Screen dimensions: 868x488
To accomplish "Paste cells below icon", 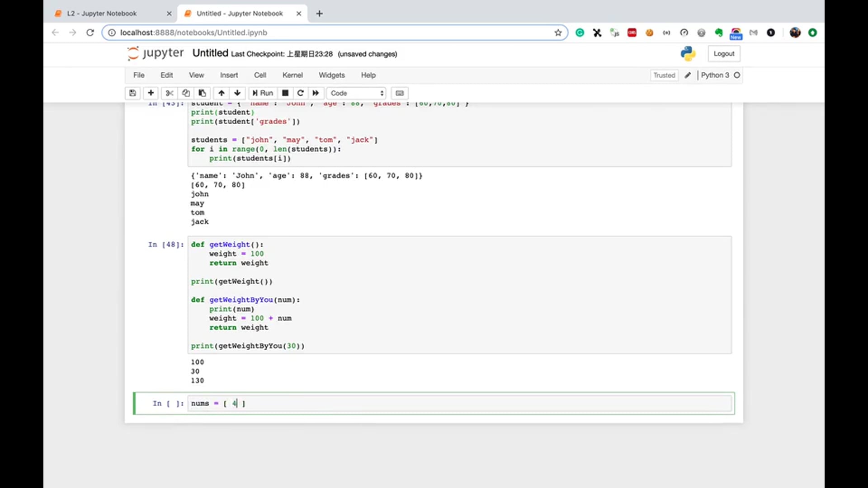I will pos(202,93).
